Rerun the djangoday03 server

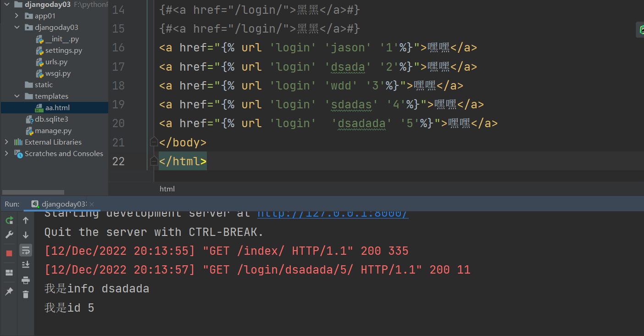point(9,220)
